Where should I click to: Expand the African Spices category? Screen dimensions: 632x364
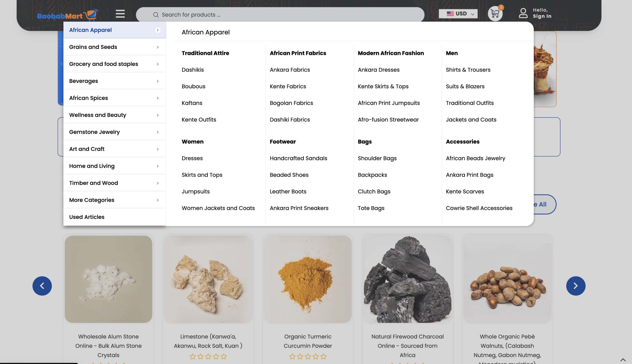point(89,98)
